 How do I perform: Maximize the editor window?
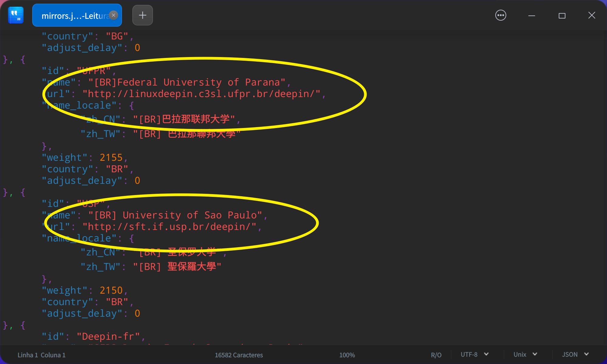pyautogui.click(x=562, y=15)
